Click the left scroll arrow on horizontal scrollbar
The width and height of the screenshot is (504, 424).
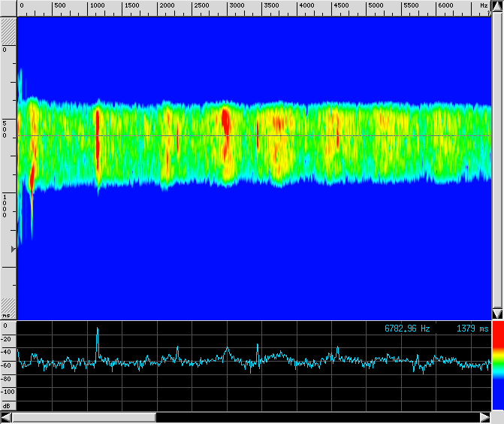coord(6,417)
